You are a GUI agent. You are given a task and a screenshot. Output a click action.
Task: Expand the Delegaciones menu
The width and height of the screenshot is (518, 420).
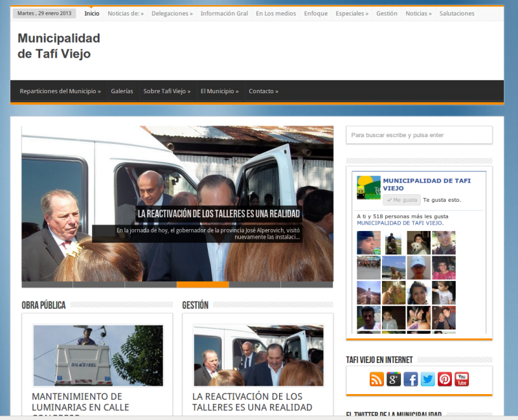172,14
